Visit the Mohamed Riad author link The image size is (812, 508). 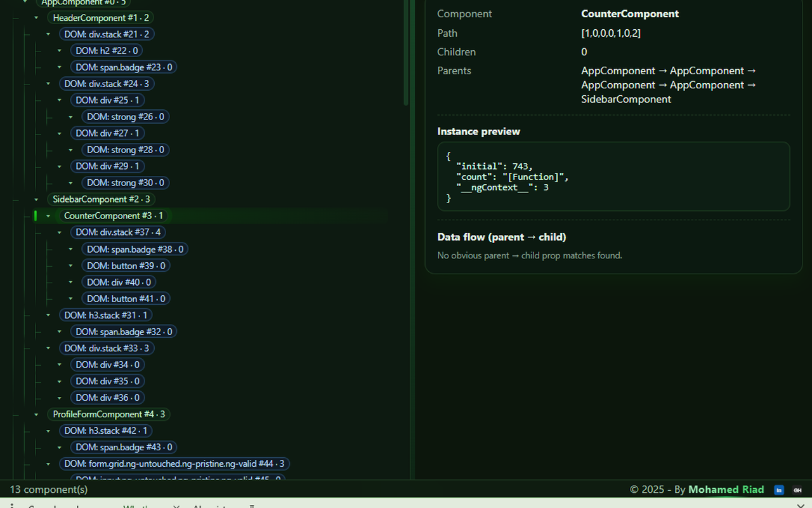click(726, 490)
